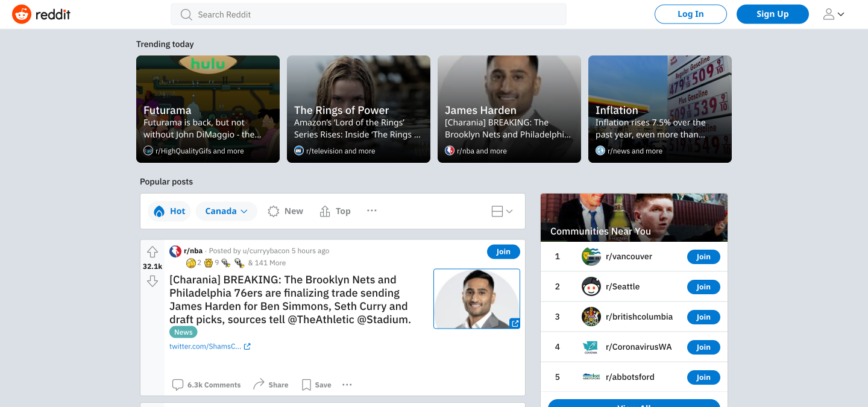
Task: Click the search magnifier icon
Action: pyautogui.click(x=186, y=14)
